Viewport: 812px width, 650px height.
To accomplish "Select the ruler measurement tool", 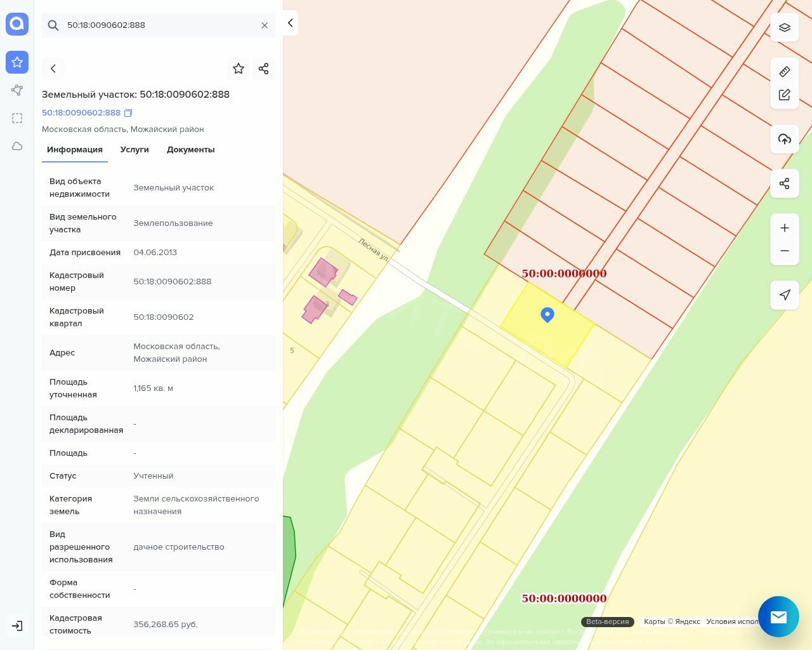I will (x=784, y=72).
